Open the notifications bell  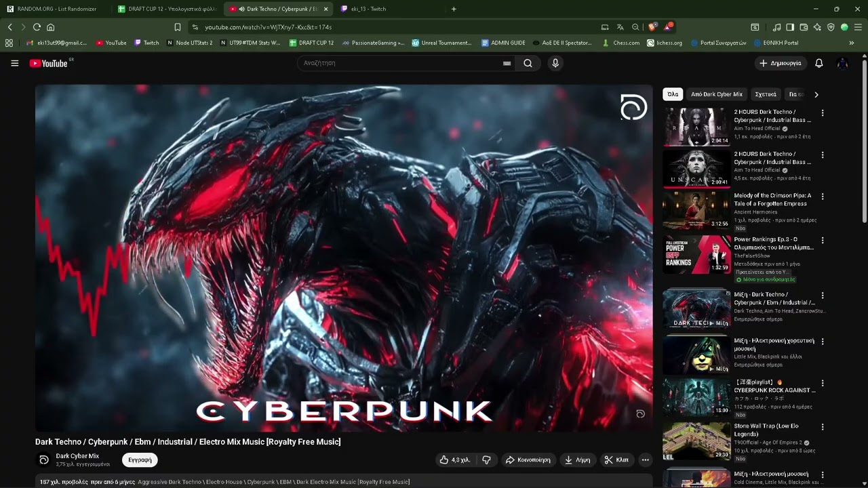tap(818, 63)
